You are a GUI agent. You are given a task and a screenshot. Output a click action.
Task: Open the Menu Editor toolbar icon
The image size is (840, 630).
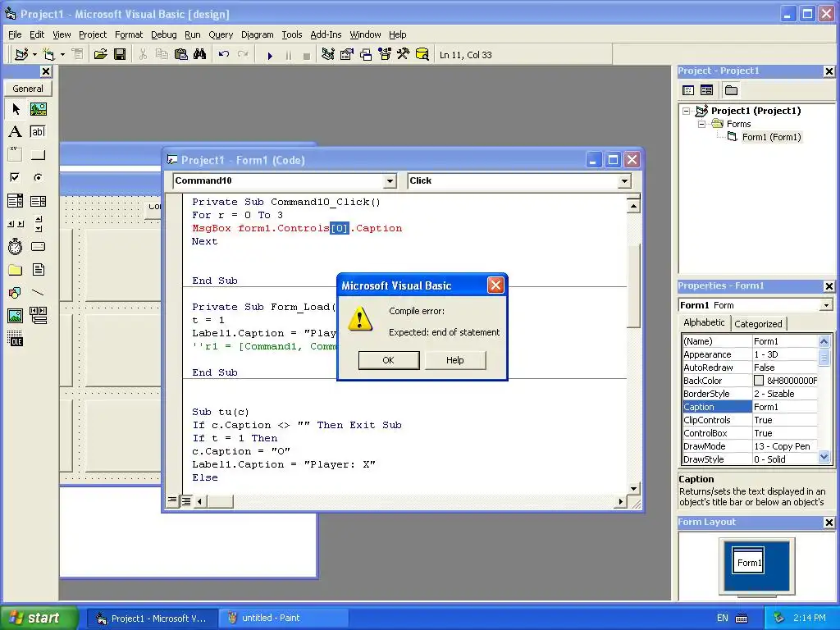pyautogui.click(x=78, y=54)
